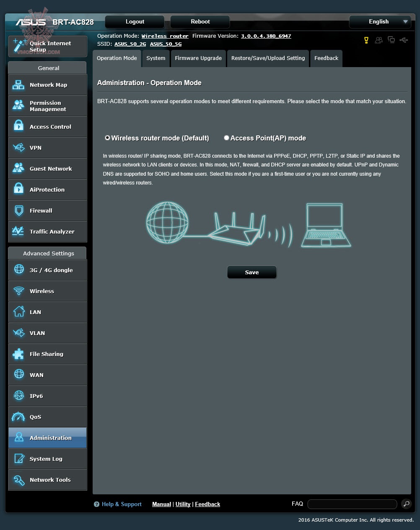The image size is (420, 530).
Task: Click the Help & Support text link
Action: [122, 504]
